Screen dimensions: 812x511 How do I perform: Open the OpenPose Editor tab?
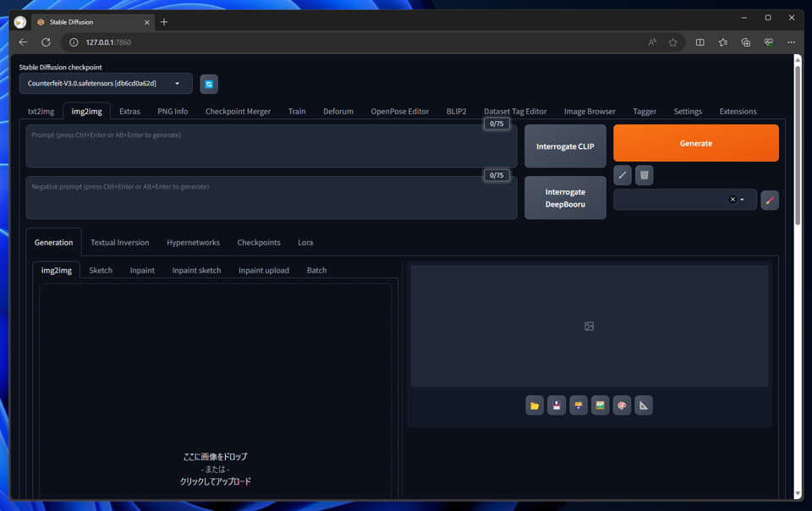coord(400,112)
